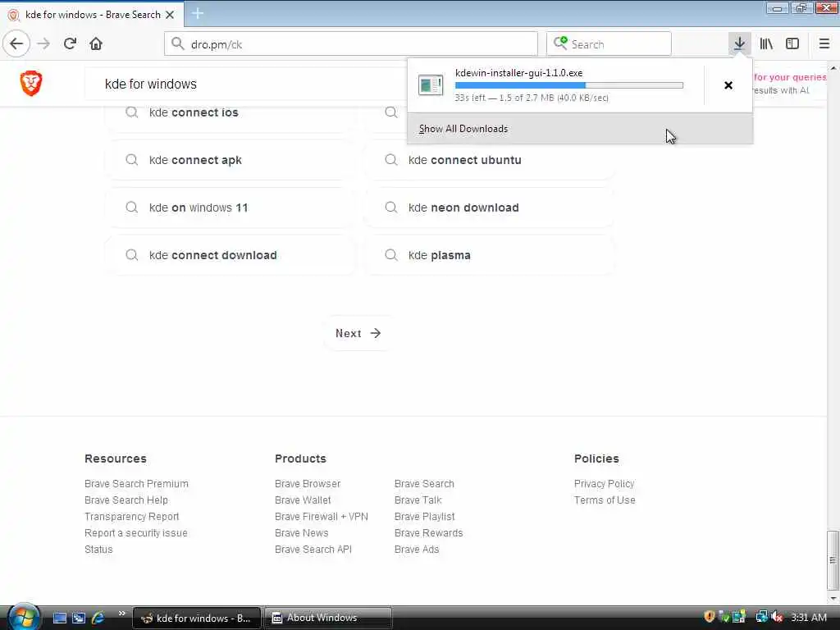Viewport: 840px width, 630px height.
Task: Open Privacy Policy link
Action: (604, 484)
